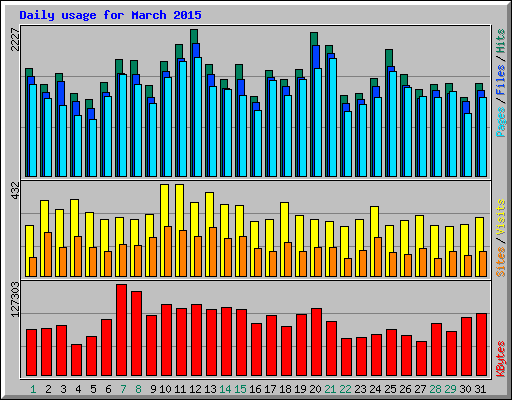Select day 6 on the x-axis
The width and height of the screenshot is (512, 400).
pyautogui.click(x=108, y=389)
